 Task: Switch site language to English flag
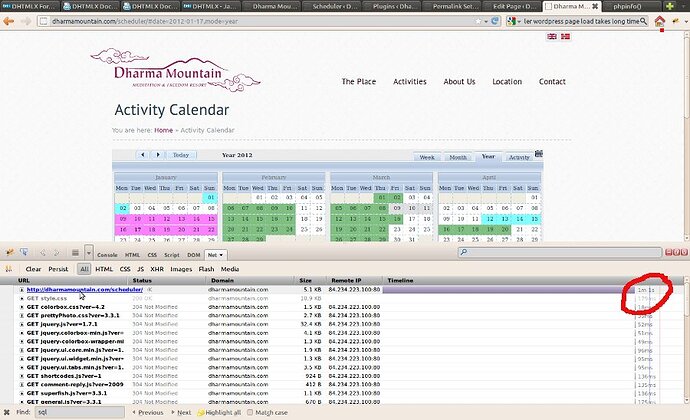pos(552,37)
